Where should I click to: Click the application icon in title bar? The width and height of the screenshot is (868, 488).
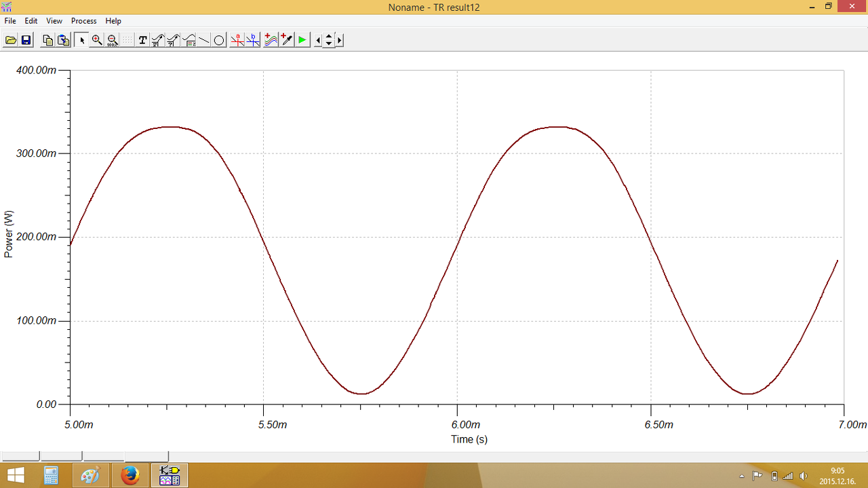click(x=8, y=7)
